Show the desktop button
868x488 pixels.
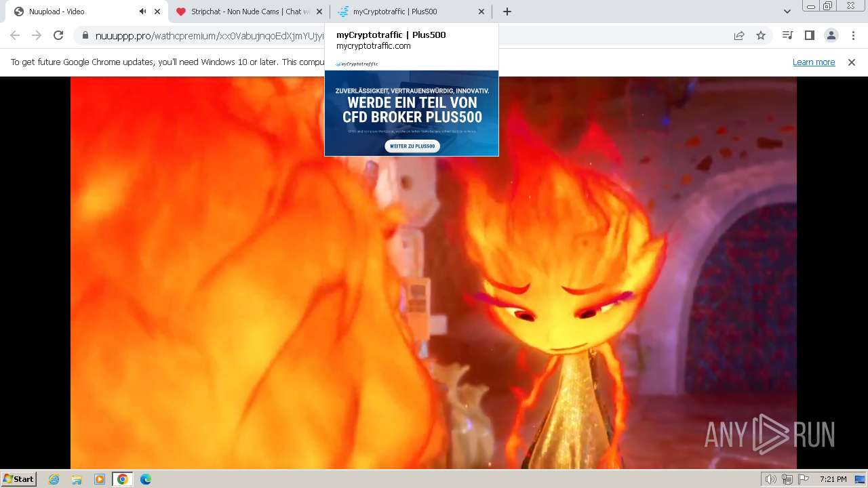point(860,479)
